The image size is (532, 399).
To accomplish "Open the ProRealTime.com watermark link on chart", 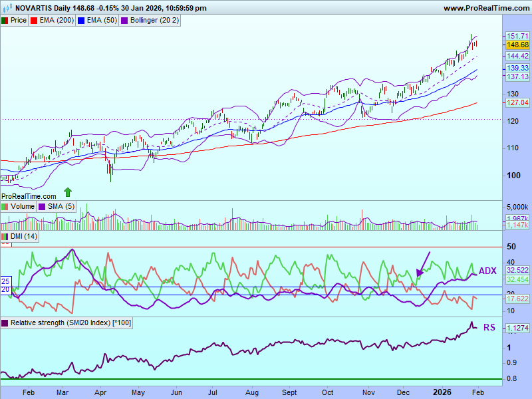I will coord(29,196).
